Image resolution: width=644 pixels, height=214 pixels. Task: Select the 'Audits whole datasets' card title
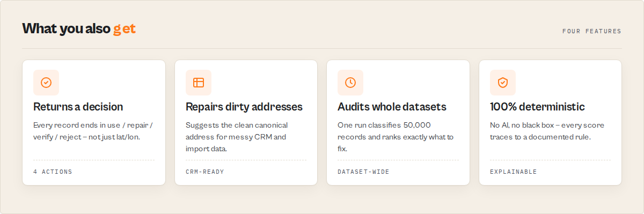[392, 107]
